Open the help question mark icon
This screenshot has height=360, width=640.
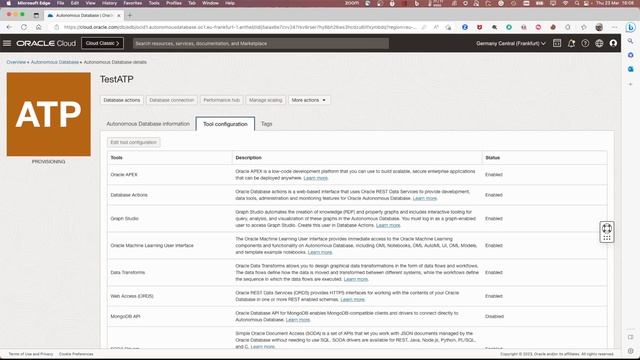click(x=585, y=43)
